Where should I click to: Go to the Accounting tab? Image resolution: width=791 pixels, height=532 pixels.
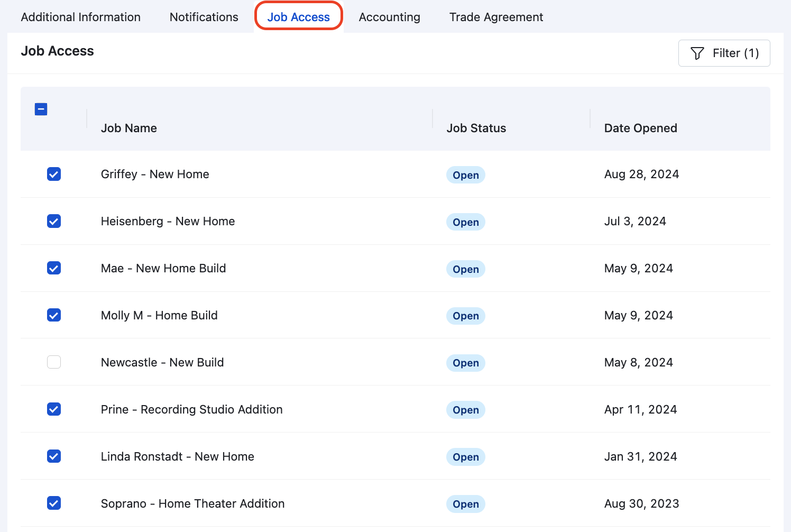pyautogui.click(x=390, y=17)
